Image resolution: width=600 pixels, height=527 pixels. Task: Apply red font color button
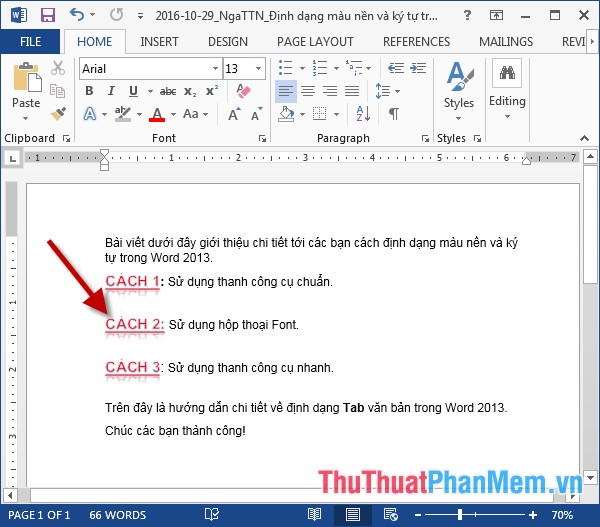157,114
